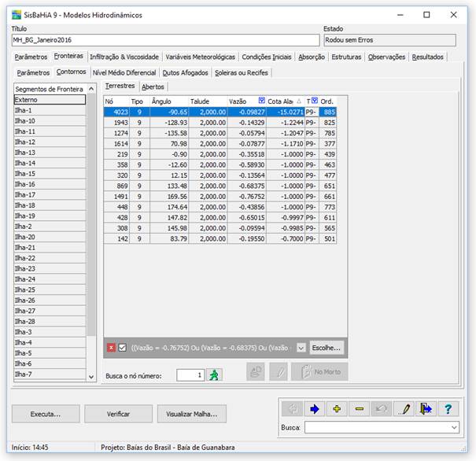Click the Escolhe... filter button
The height and width of the screenshot is (461, 476).
point(327,348)
